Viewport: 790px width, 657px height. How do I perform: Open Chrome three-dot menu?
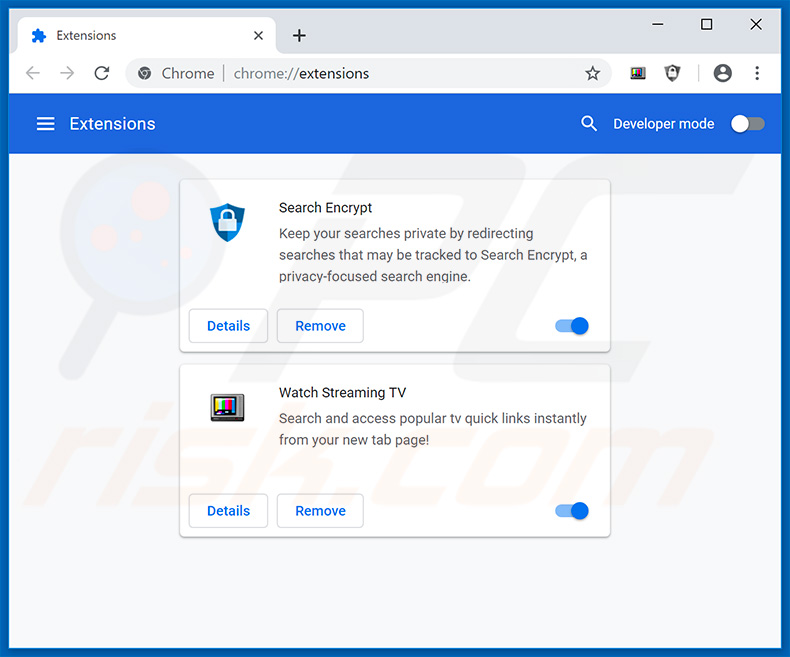click(757, 74)
